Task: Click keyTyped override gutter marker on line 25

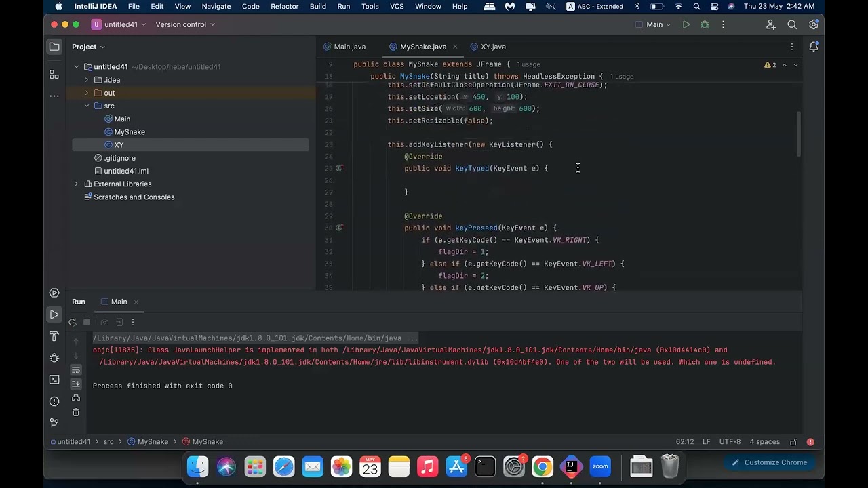Action: pyautogui.click(x=340, y=168)
